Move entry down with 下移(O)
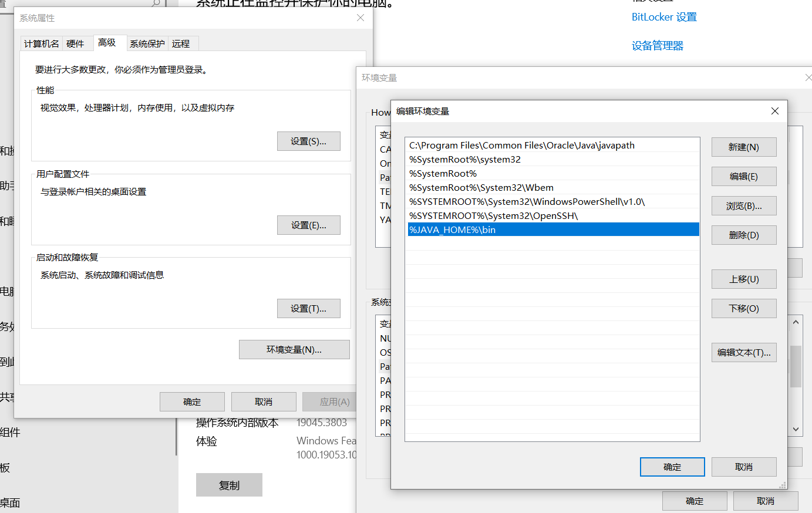This screenshot has width=812, height=513. point(743,309)
